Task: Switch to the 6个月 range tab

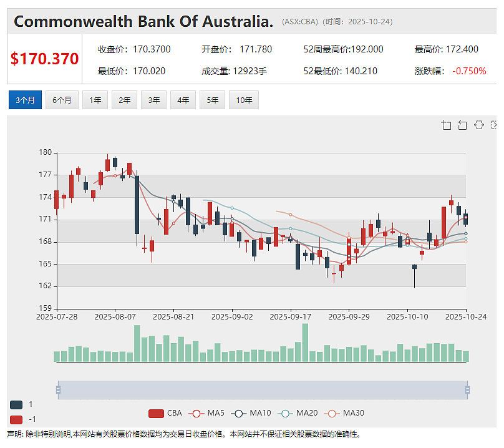Action: (x=62, y=100)
